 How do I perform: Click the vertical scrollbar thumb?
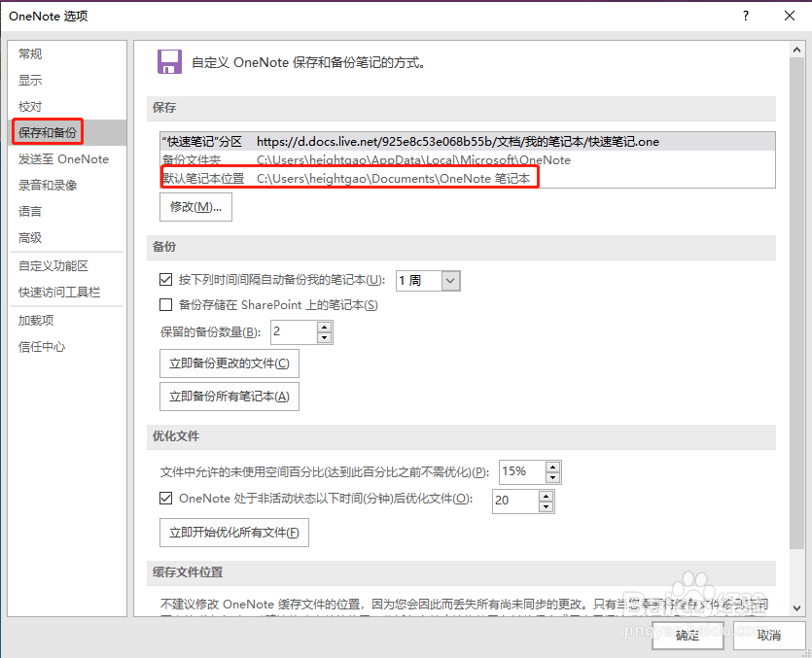click(x=796, y=303)
